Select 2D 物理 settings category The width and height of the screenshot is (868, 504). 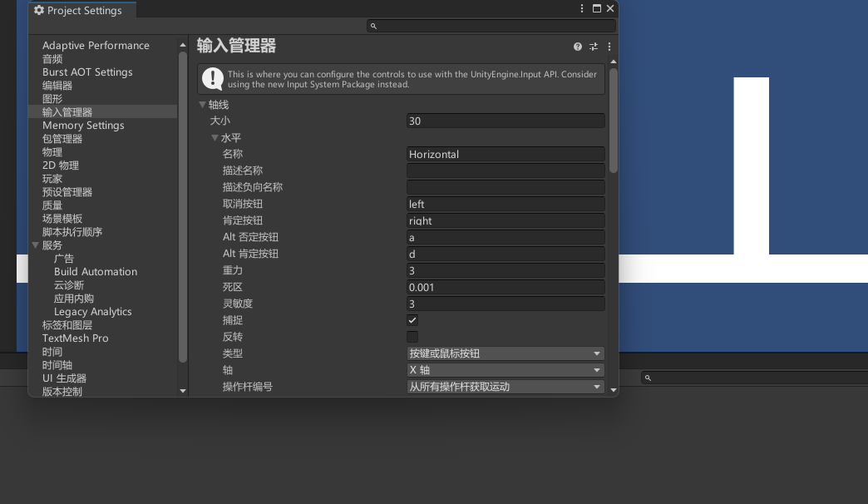61,165
